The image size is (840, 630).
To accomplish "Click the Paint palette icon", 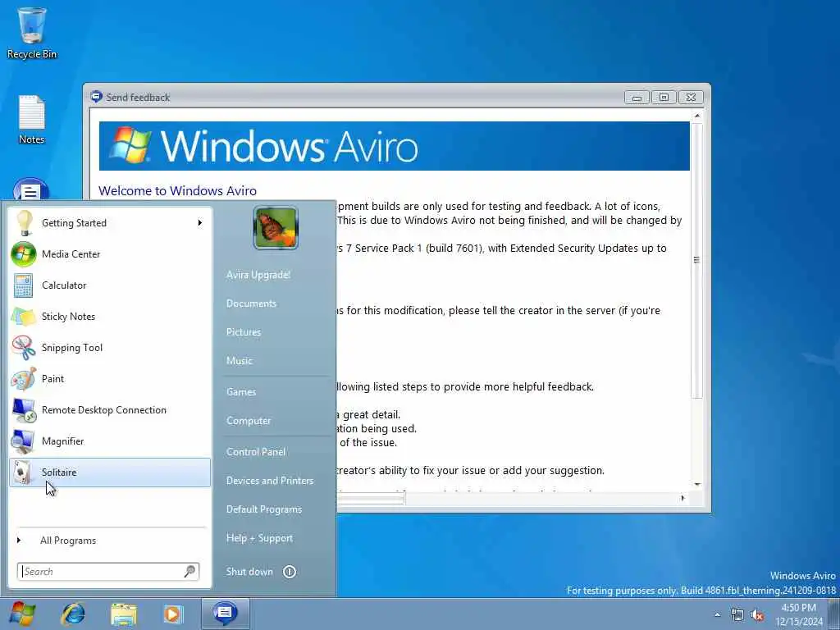I will tap(24, 379).
